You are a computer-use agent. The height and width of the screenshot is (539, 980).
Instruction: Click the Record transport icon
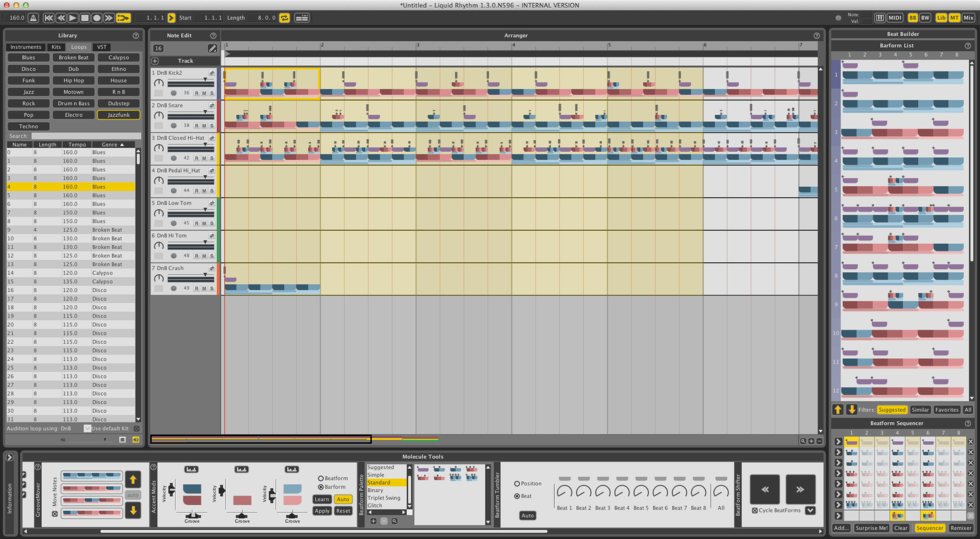(x=98, y=18)
